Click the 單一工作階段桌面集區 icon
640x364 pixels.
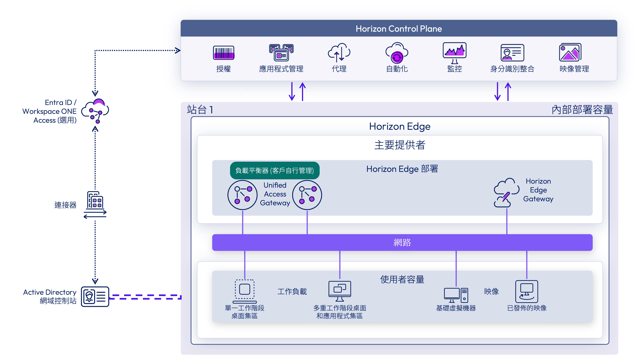click(x=245, y=291)
